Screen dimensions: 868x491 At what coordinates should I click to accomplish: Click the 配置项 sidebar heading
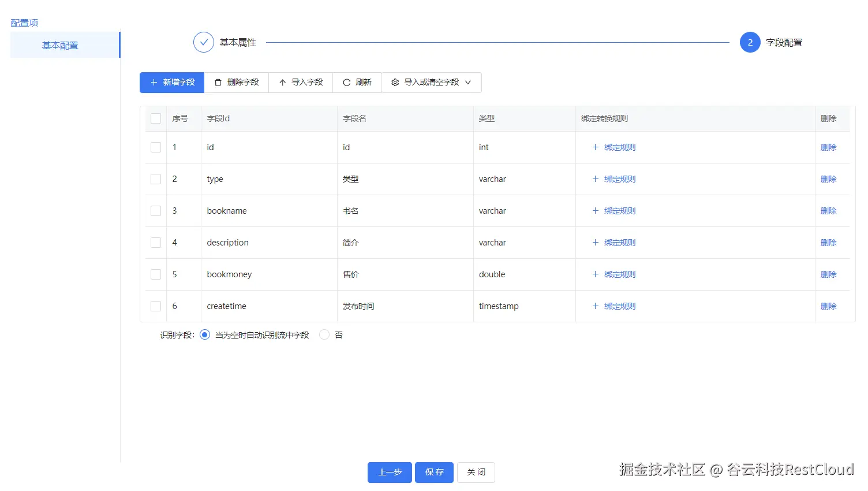pyautogui.click(x=24, y=23)
